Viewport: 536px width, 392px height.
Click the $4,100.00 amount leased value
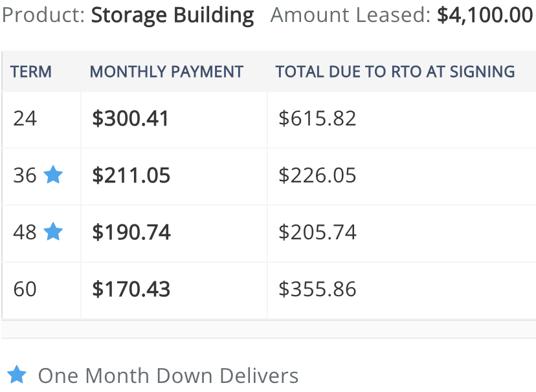485,16
